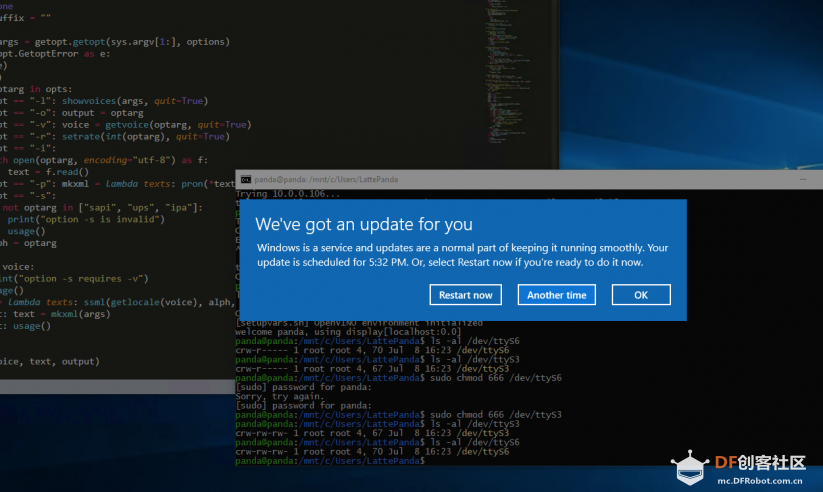Click the 'ice, text, output)' line in editor
Viewport: 823px width, 492px height.
coord(50,361)
